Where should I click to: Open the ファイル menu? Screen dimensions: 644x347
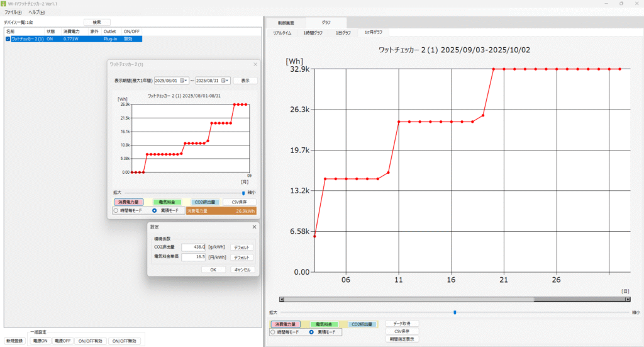(13, 13)
